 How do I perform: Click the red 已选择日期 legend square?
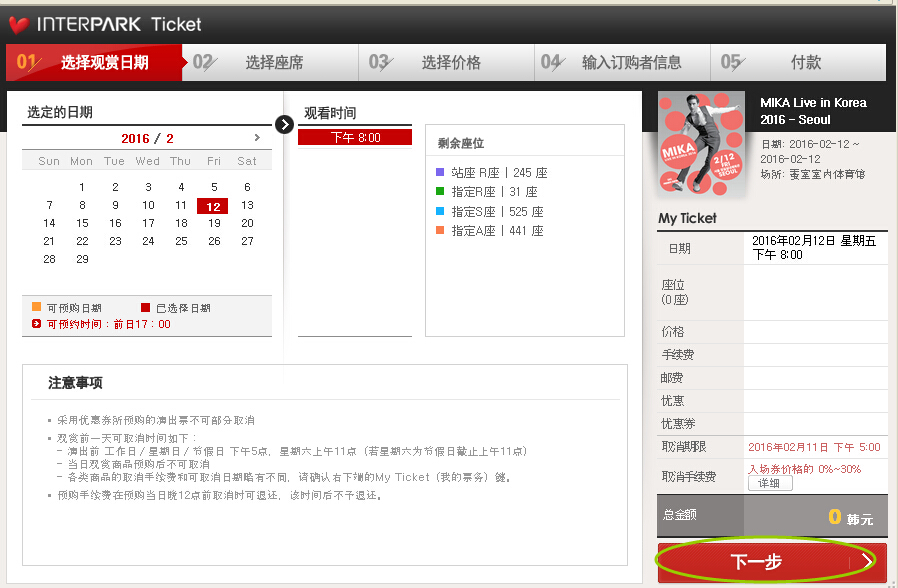(x=145, y=307)
